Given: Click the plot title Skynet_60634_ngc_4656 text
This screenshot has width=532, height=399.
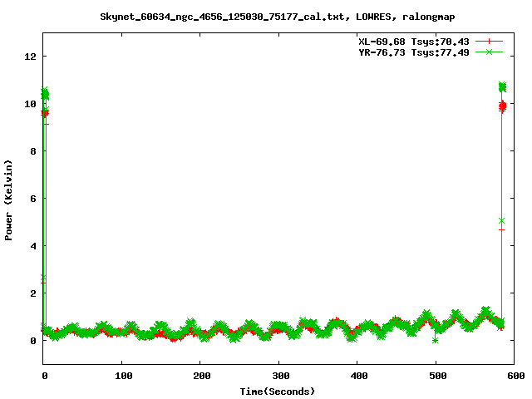Looking at the screenshot, I should [277, 17].
